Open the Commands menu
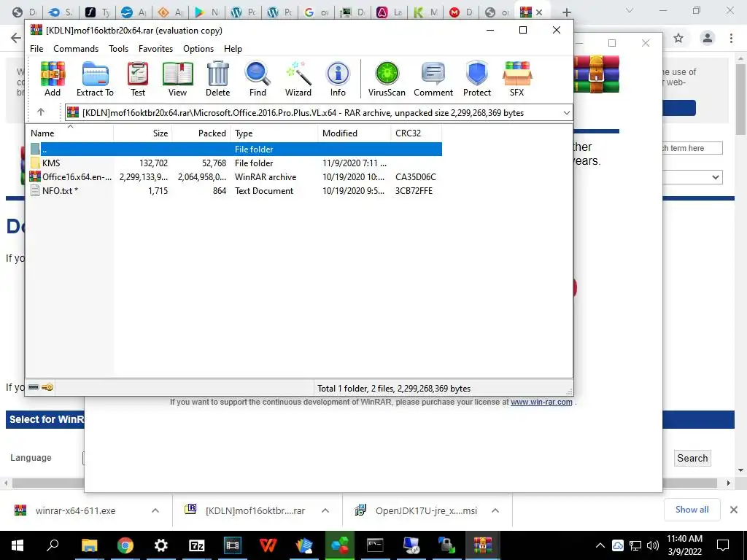 (76, 49)
